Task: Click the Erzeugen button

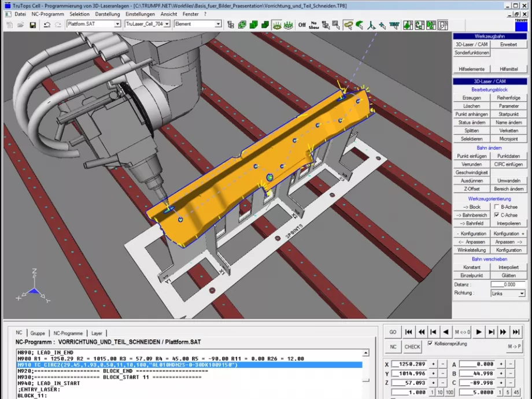Action: tap(472, 98)
